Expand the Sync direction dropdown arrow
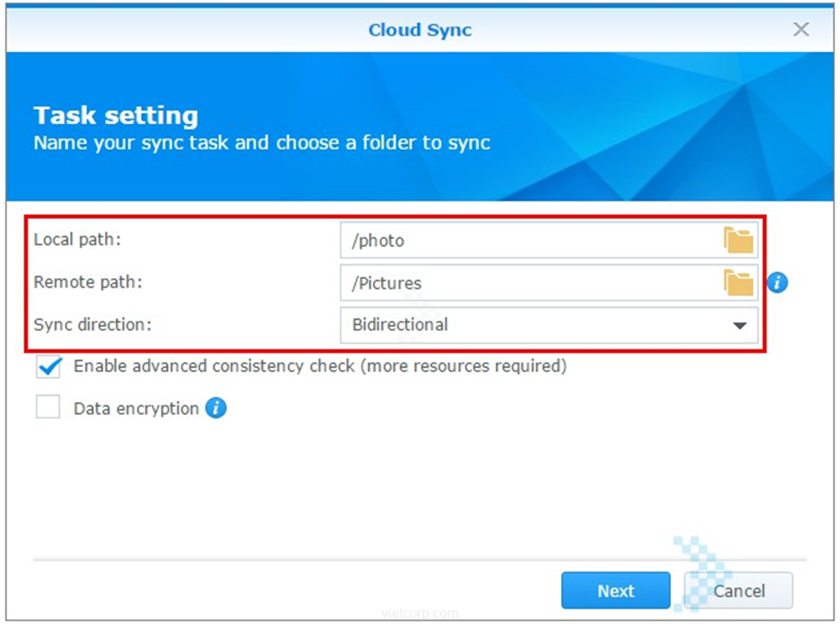 tap(739, 325)
